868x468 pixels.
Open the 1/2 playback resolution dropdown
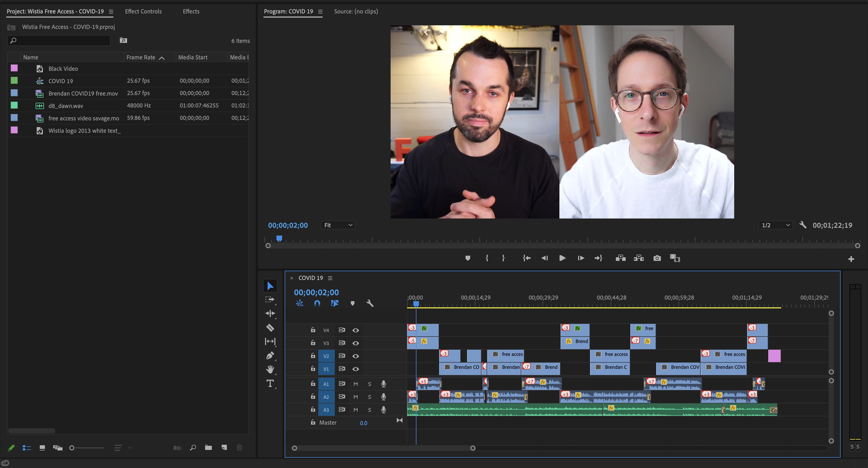click(775, 225)
